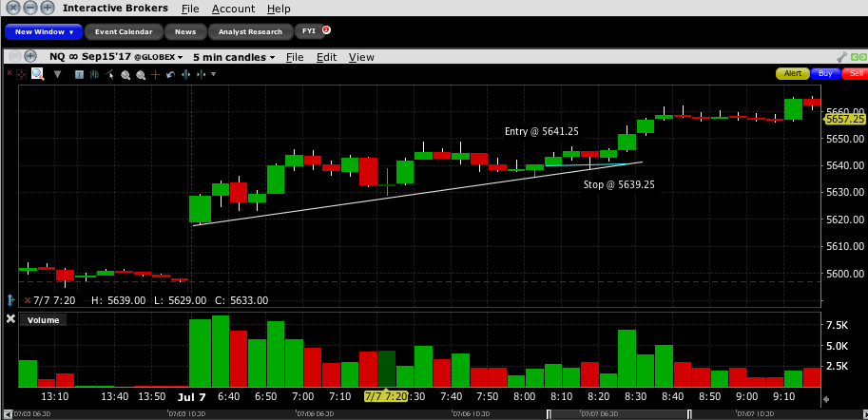This screenshot has height=420, width=868.
Task: Click the H: 5639.00 readout value
Action: point(118,300)
